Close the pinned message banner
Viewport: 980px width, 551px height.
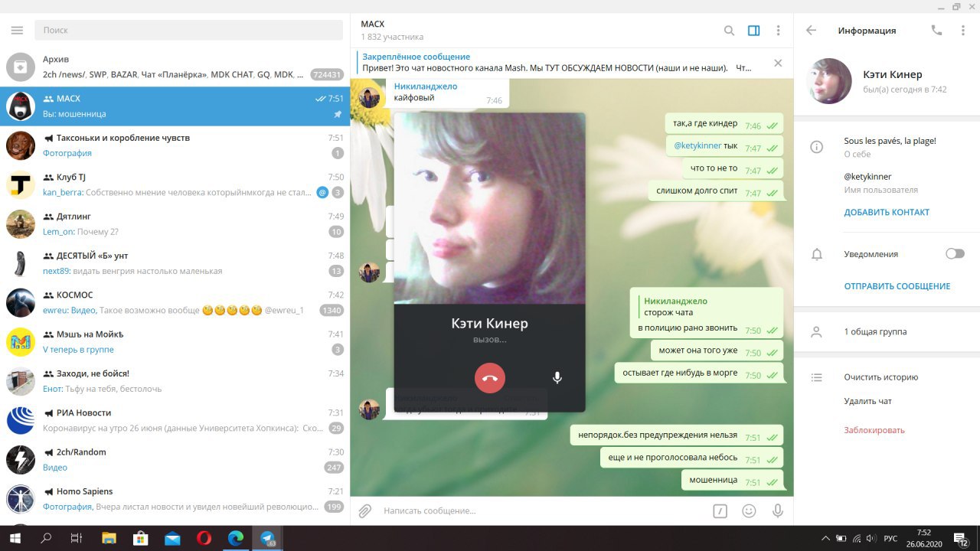tap(778, 63)
